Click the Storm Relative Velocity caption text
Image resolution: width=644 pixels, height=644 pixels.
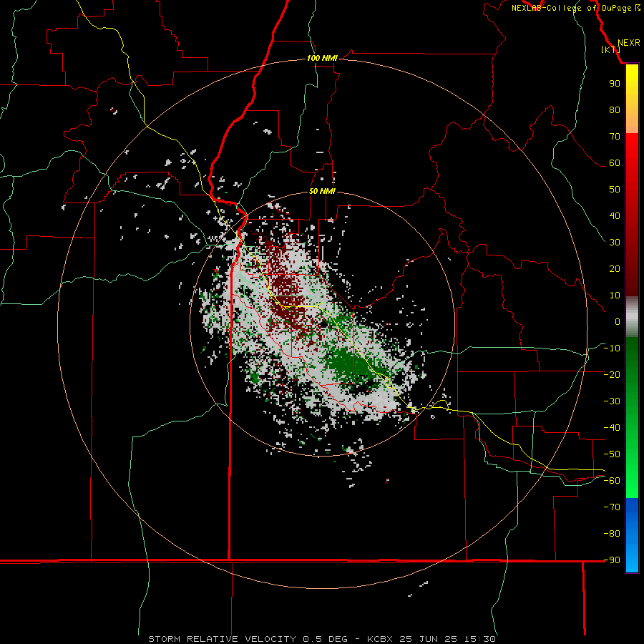321,639
